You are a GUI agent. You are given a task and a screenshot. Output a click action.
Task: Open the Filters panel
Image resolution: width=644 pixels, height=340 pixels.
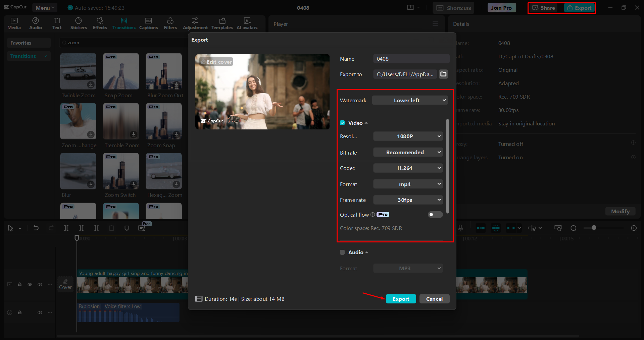pyautogui.click(x=170, y=23)
